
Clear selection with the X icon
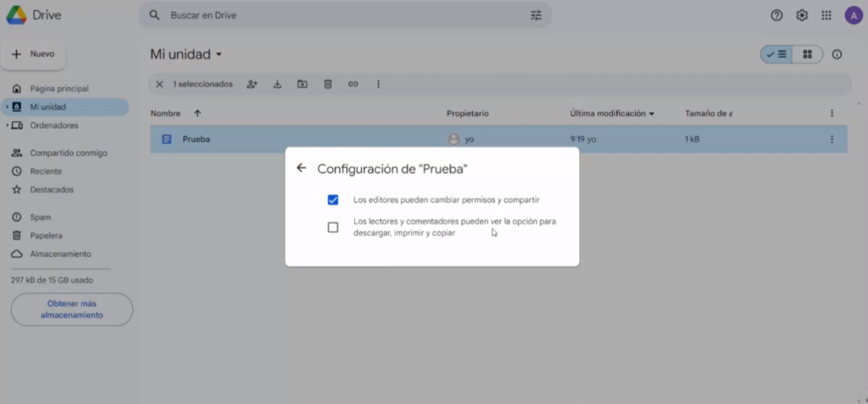tap(159, 84)
